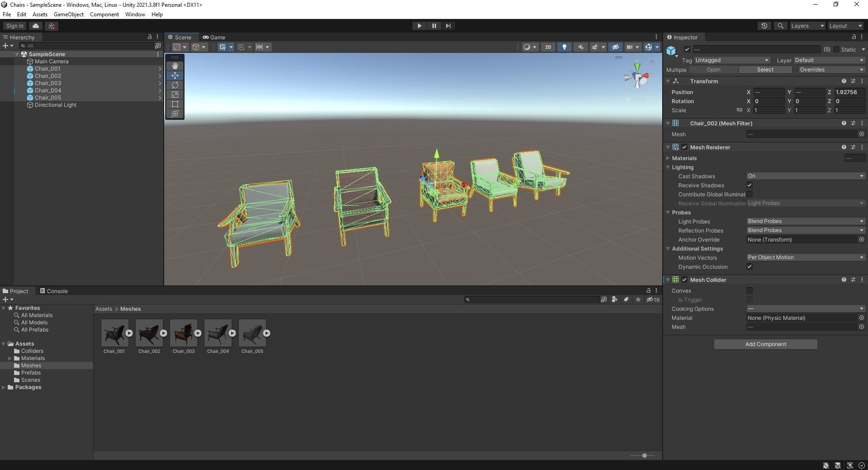Open the Undo History button
The image size is (868, 470).
point(764,26)
